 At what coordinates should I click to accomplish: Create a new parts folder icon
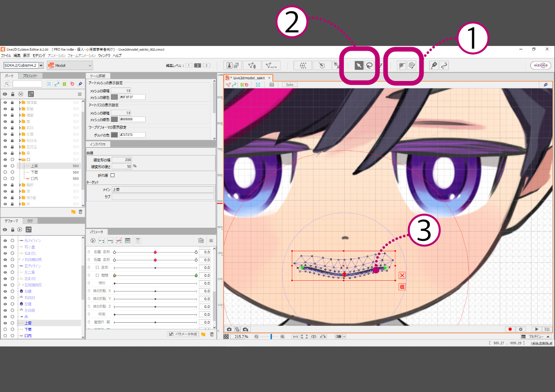(73, 212)
